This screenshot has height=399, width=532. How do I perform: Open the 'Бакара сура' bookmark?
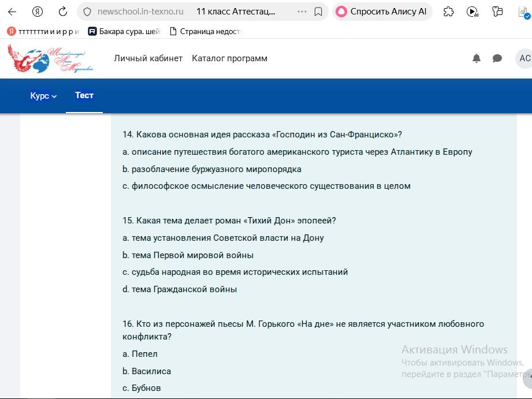click(x=124, y=32)
